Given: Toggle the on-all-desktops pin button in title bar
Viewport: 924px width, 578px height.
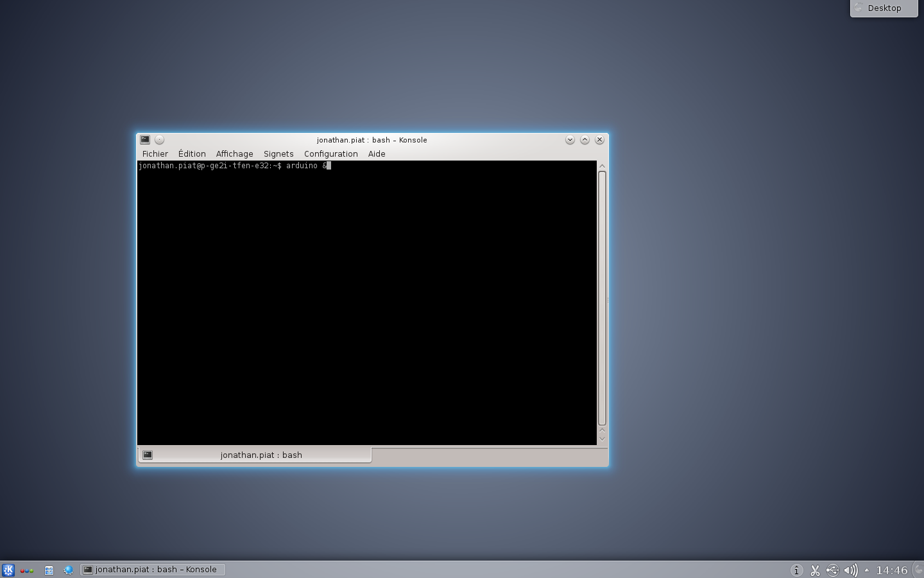Looking at the screenshot, I should tap(159, 139).
